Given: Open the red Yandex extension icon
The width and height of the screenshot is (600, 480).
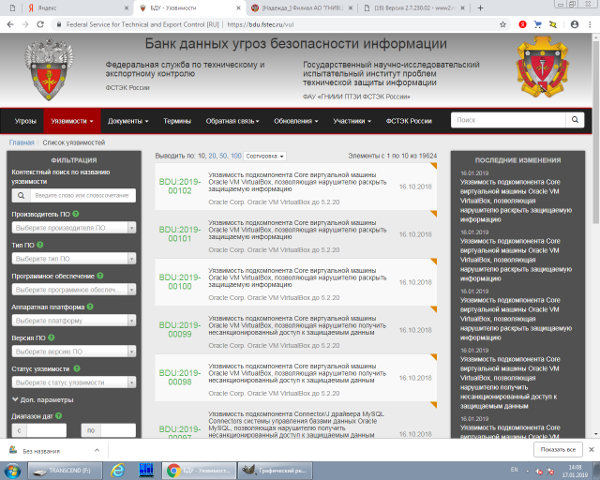Looking at the screenshot, I should click(522, 24).
